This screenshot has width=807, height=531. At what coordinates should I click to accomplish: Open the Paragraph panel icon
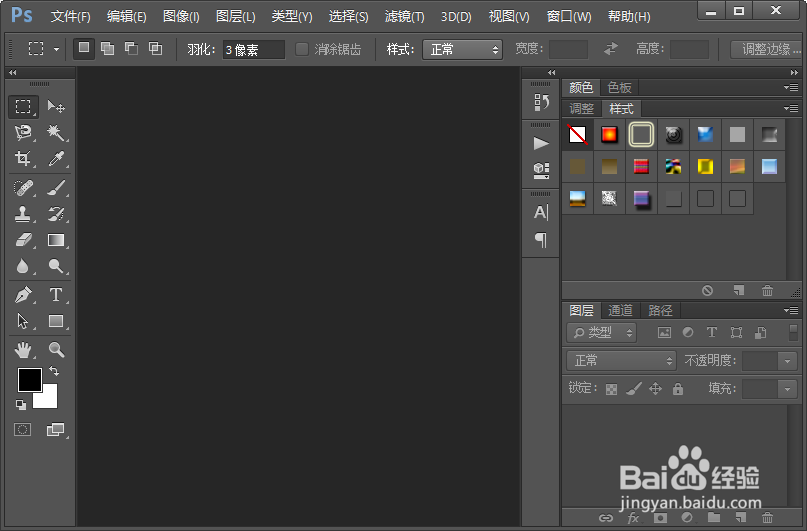541,239
